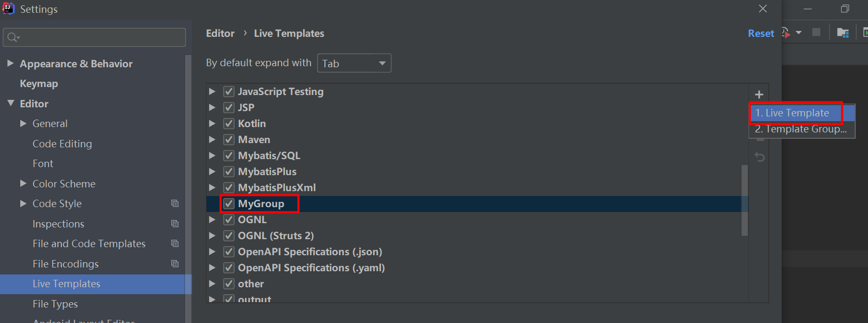Collapse the Editor settings section
The height and width of the screenshot is (323, 868).
pyautogui.click(x=11, y=104)
